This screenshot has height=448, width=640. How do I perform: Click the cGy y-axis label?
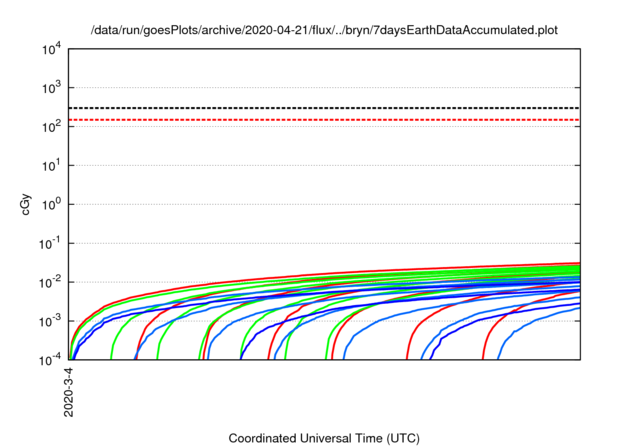(x=28, y=204)
